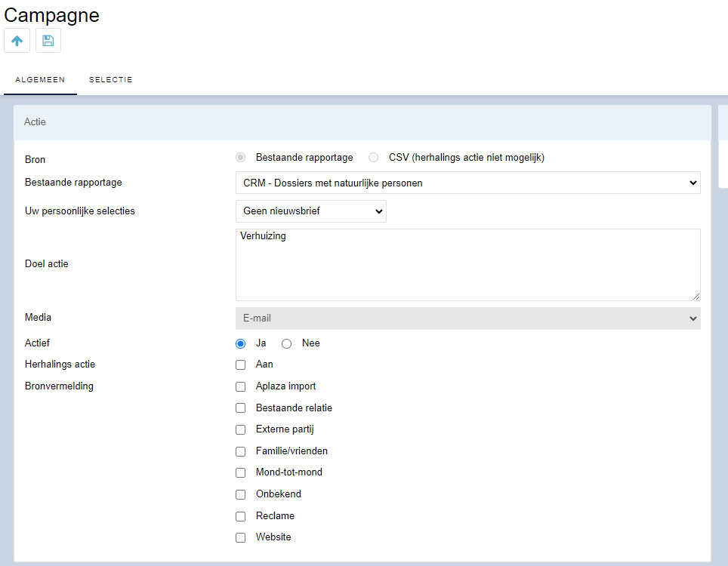
Task: Open the Geen nieuwsbrief selection dropdown
Action: tap(311, 211)
